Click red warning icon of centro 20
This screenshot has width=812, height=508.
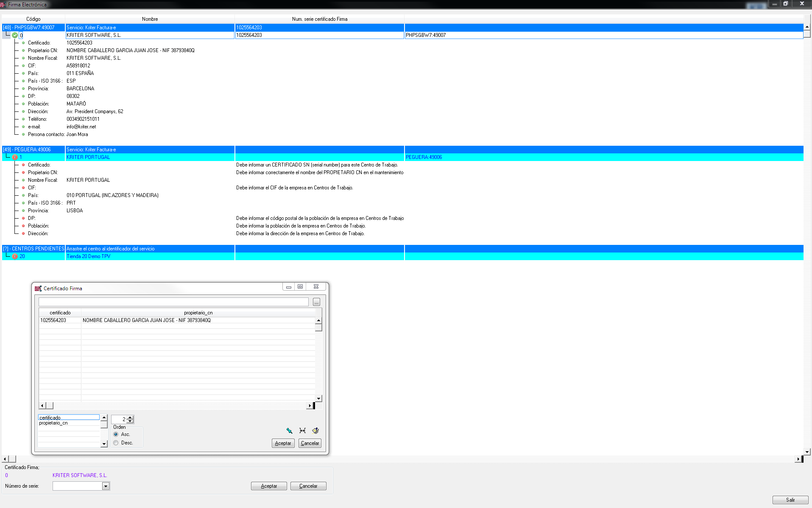pyautogui.click(x=15, y=256)
